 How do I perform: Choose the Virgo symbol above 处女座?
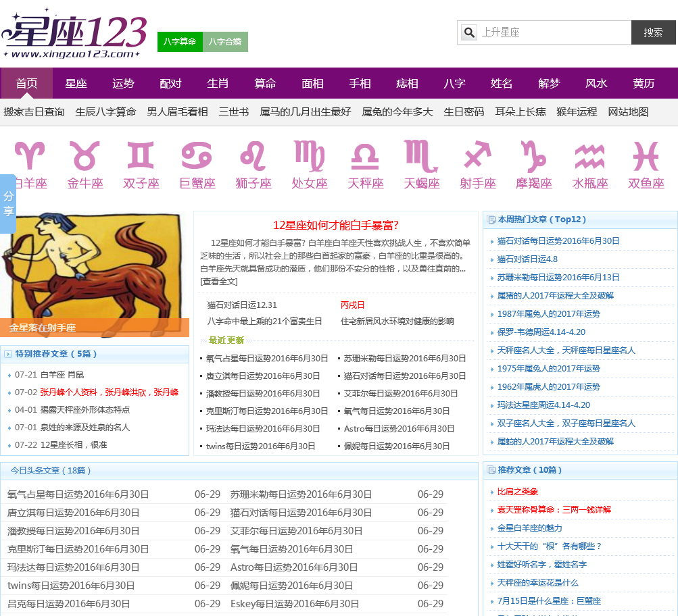pyautogui.click(x=309, y=155)
